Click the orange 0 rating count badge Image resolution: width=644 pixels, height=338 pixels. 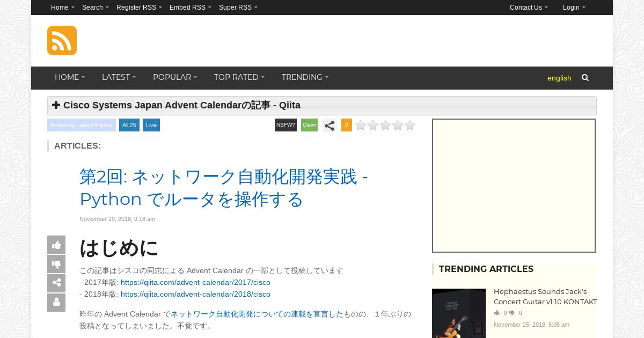click(x=347, y=125)
